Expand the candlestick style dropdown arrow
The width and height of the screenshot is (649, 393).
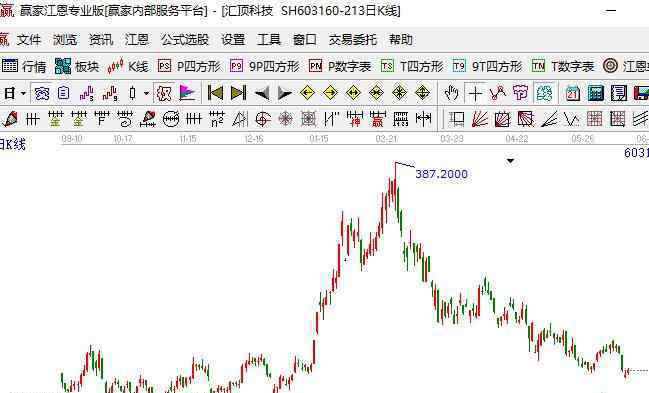[x=146, y=94]
